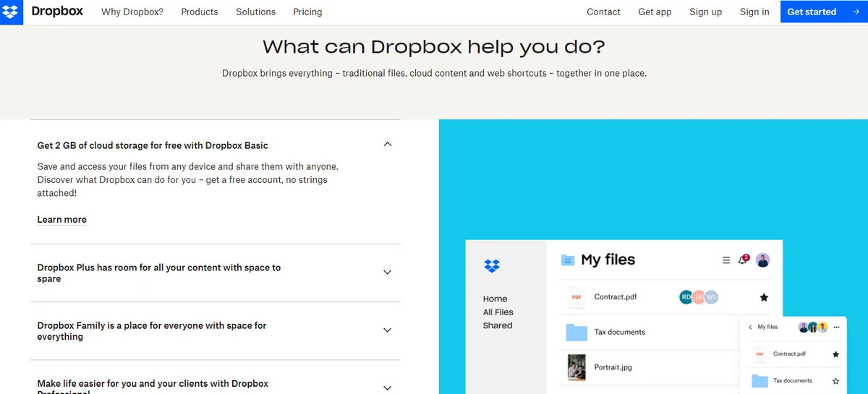868x394 pixels.
Task: Click the Tax documents name in main list
Action: click(620, 333)
